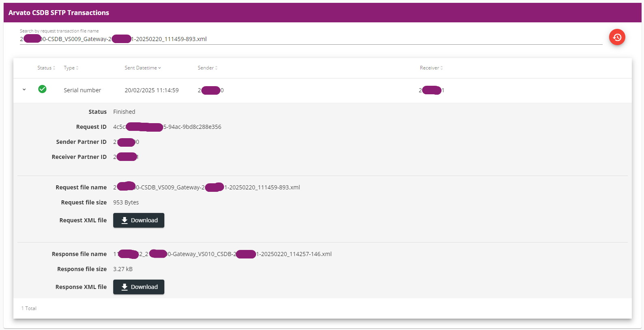Sort the table by Status column
The height and width of the screenshot is (330, 644).
[x=46, y=68]
